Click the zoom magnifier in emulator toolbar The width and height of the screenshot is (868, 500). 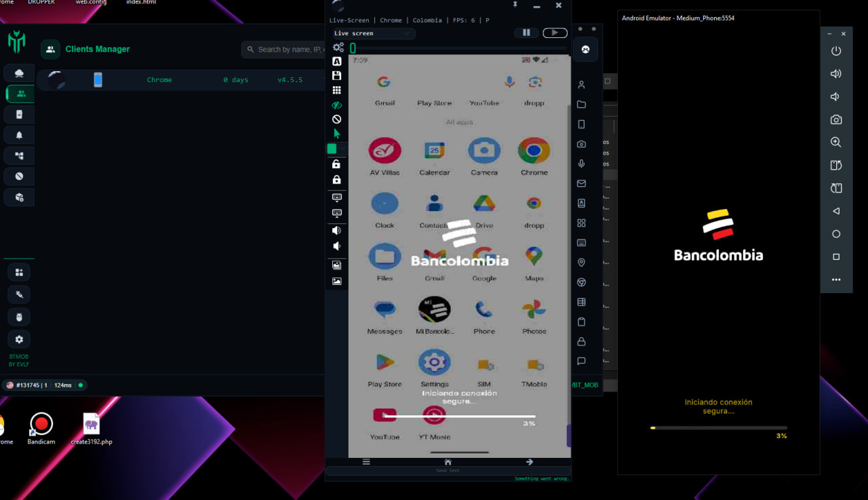pyautogui.click(x=836, y=142)
